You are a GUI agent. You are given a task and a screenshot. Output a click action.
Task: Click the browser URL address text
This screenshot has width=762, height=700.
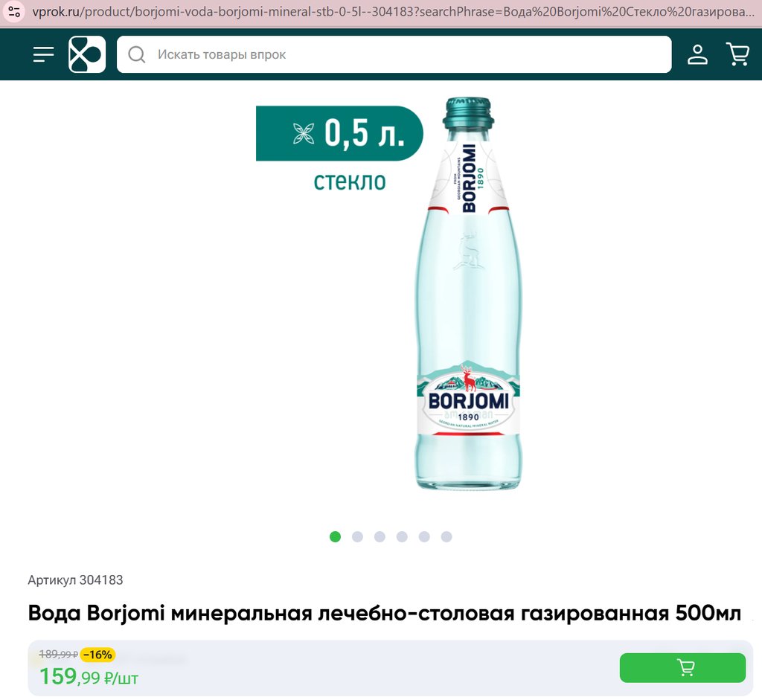tap(393, 12)
